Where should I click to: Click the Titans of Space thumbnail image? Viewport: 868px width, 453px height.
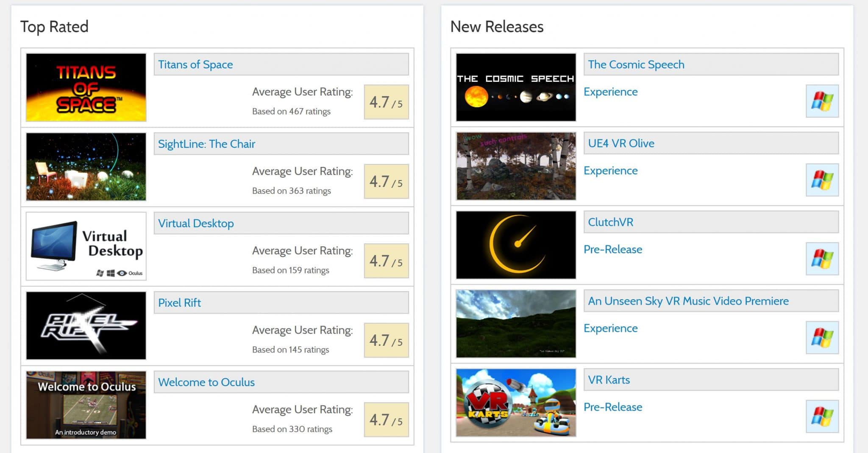(86, 87)
